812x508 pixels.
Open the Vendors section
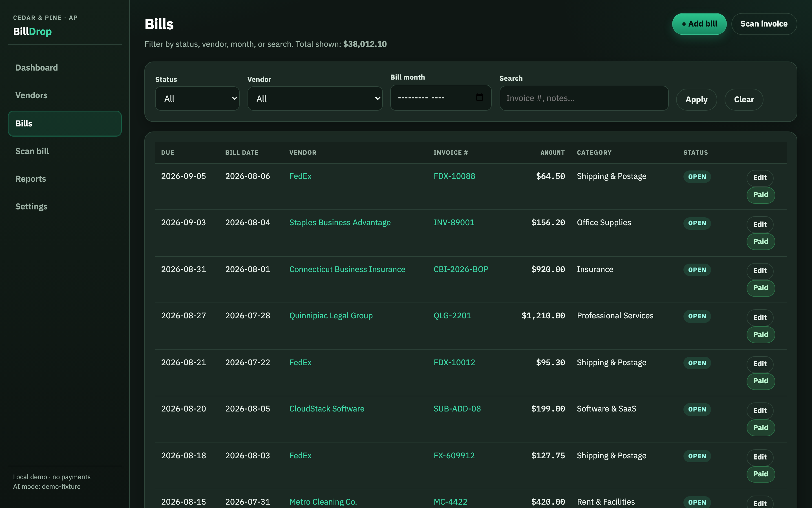[65, 95]
